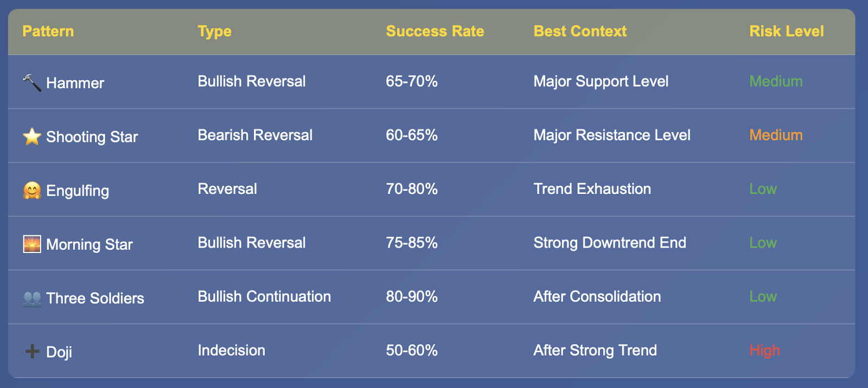Select the Type column header
Image resolution: width=868 pixels, height=388 pixels.
pos(215,31)
